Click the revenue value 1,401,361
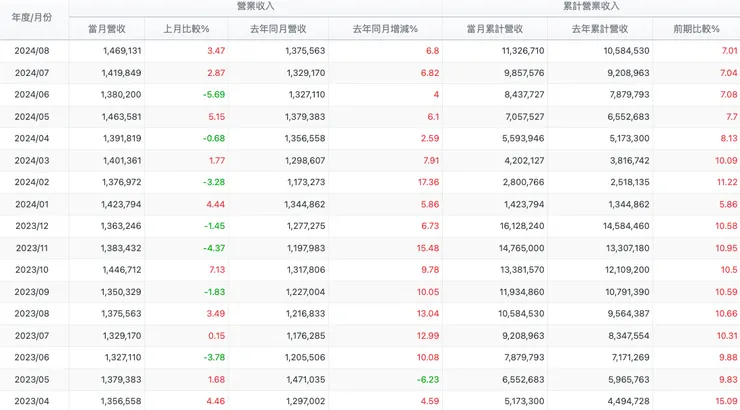The image size is (740, 410). click(122, 160)
